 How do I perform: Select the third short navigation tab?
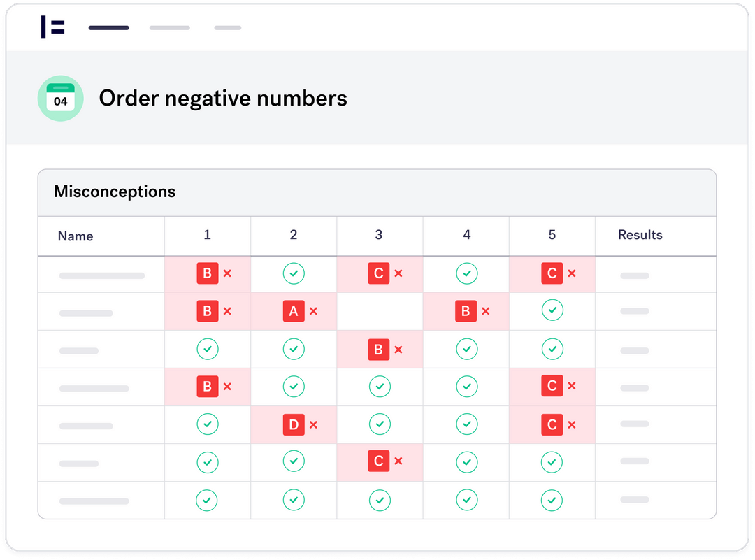(x=228, y=28)
